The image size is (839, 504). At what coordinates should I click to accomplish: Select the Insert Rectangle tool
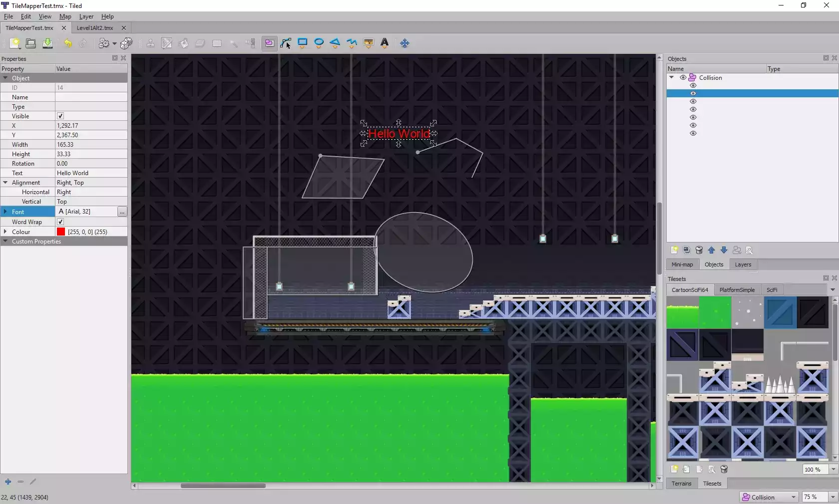(x=302, y=43)
